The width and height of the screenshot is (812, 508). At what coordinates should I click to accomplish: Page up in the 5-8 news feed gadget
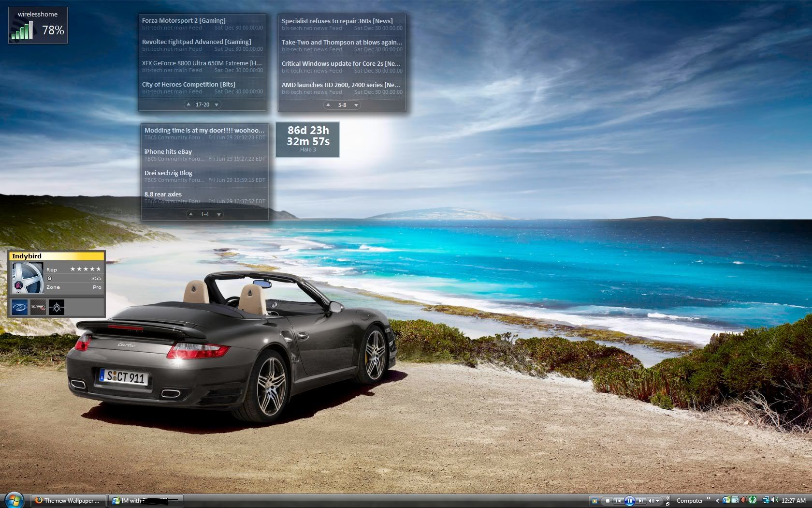(328, 105)
